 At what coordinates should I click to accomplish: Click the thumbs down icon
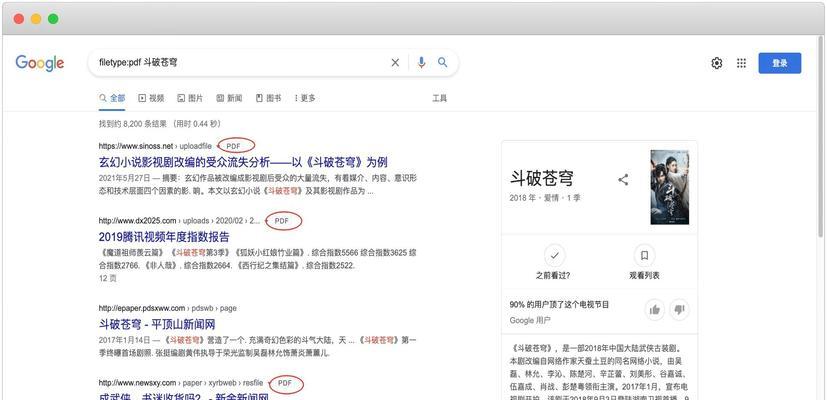coord(679,310)
